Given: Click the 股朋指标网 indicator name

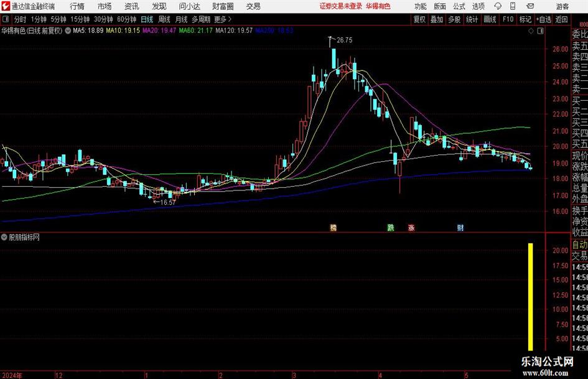Looking at the screenshot, I should [24, 237].
